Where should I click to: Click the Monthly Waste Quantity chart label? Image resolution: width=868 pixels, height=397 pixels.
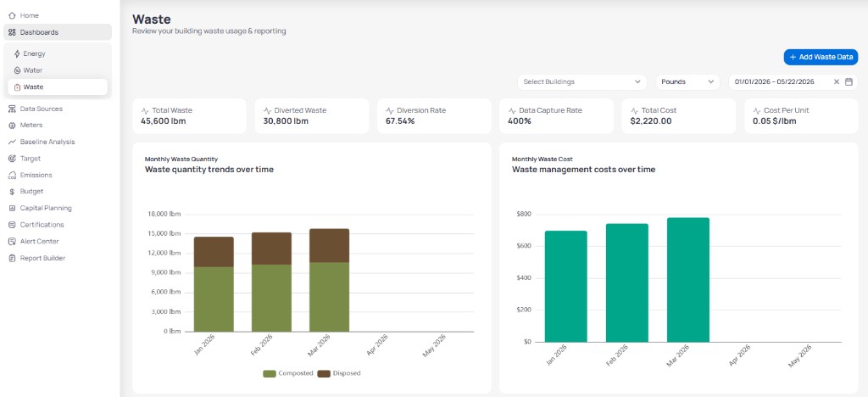point(181,159)
